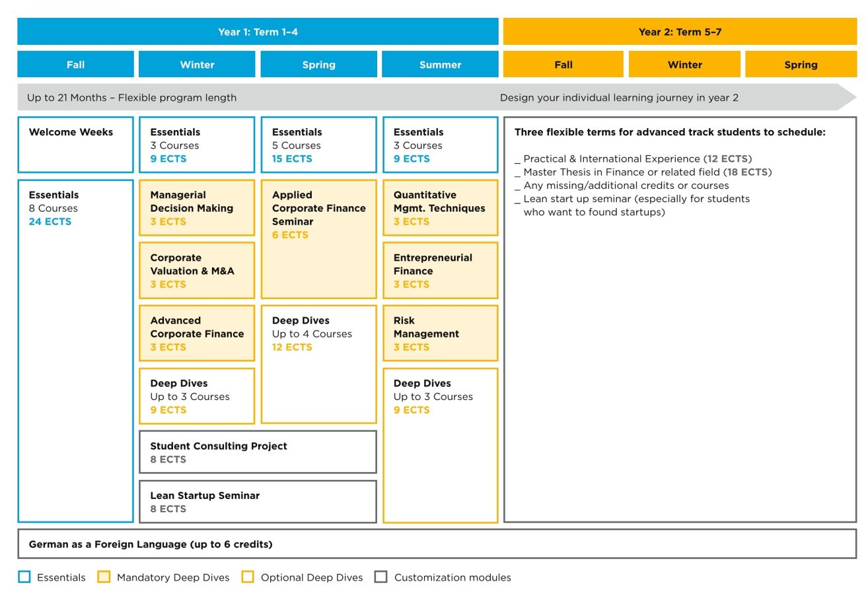Click 'Up to 21 Months – Flexible program length'

click(x=131, y=98)
